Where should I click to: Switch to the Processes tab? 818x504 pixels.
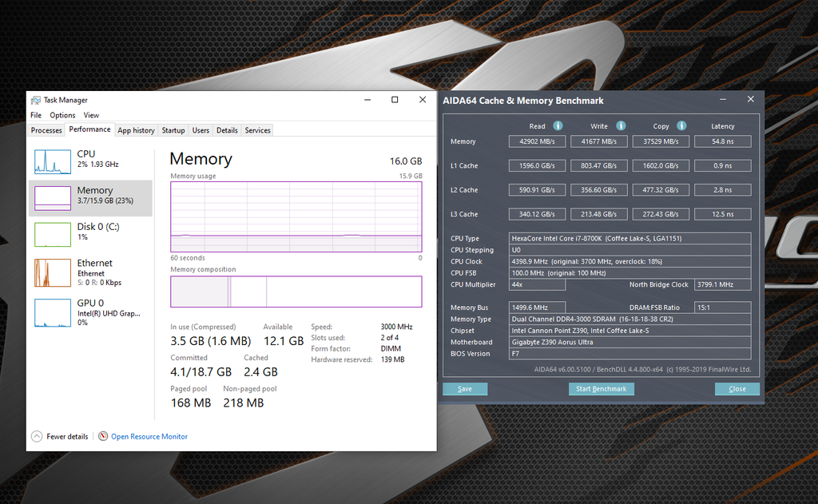(x=46, y=130)
